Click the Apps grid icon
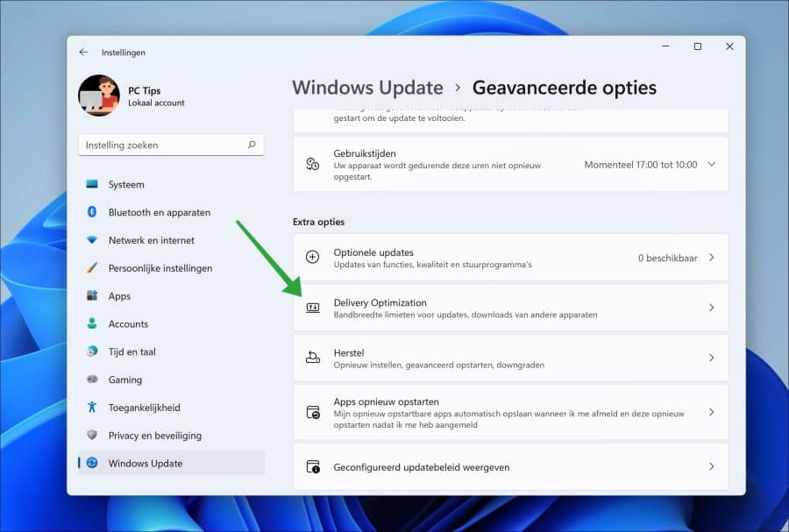The image size is (789, 532). pos(92,295)
